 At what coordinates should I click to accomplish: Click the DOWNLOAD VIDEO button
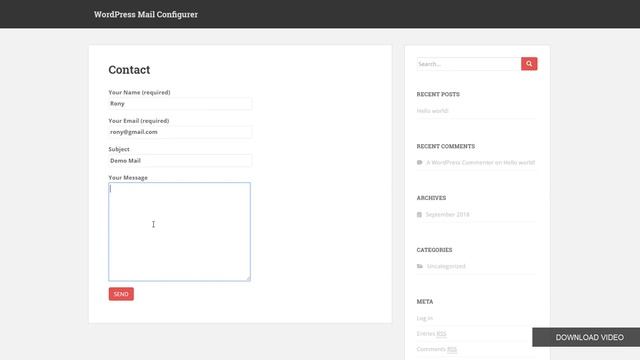586,337
